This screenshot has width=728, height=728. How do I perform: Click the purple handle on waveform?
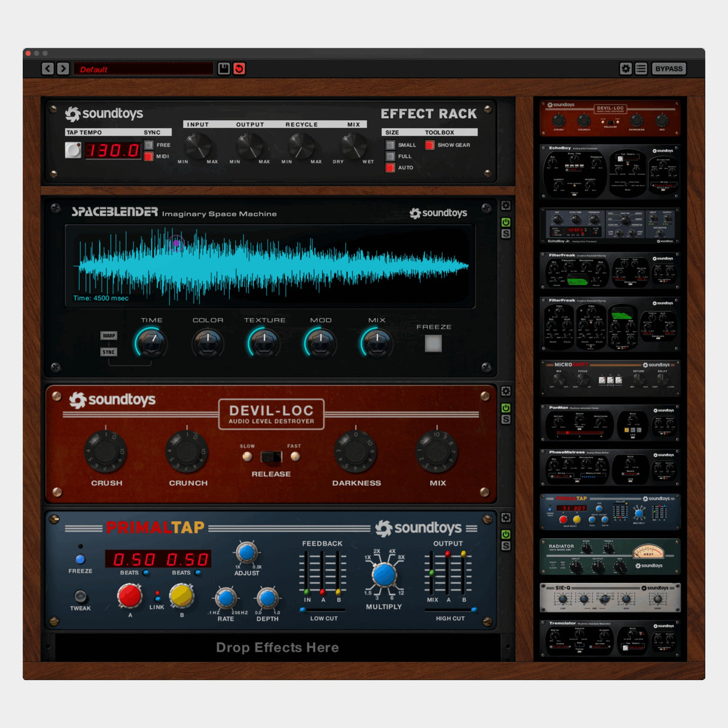pos(176,243)
